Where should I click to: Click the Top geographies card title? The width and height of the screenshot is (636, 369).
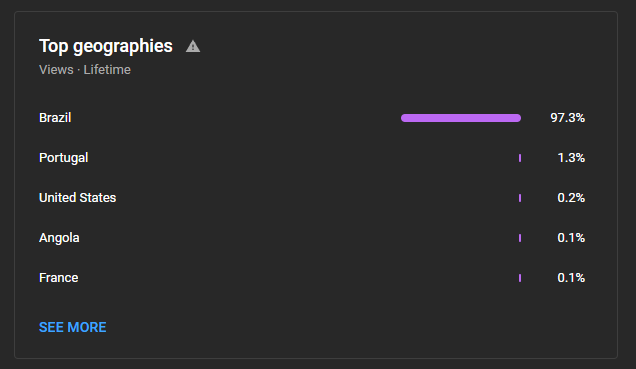pyautogui.click(x=106, y=46)
